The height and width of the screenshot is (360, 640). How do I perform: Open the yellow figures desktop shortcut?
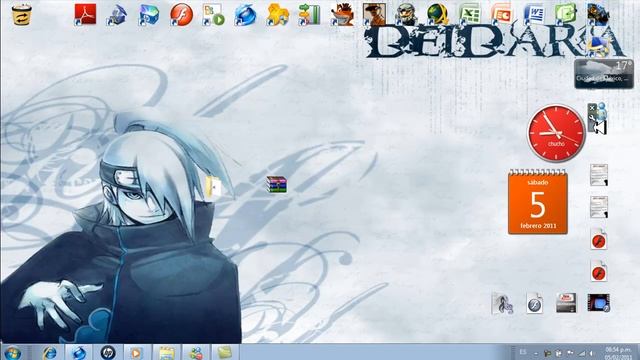[x=278, y=14]
